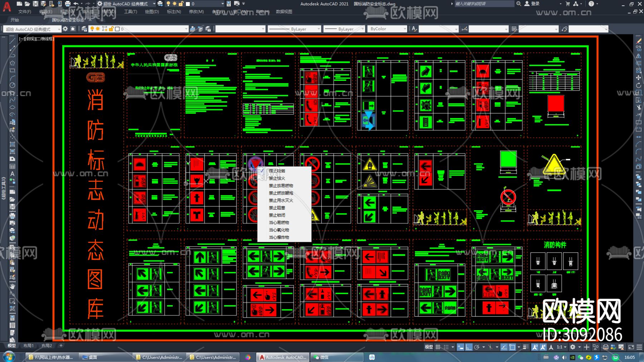The width and height of the screenshot is (644, 362).
Task: Click the Text Style icon
Action: pyautogui.click(x=414, y=29)
